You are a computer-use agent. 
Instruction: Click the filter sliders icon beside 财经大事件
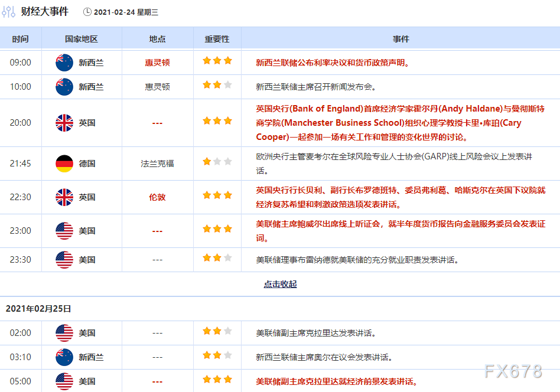9,12
